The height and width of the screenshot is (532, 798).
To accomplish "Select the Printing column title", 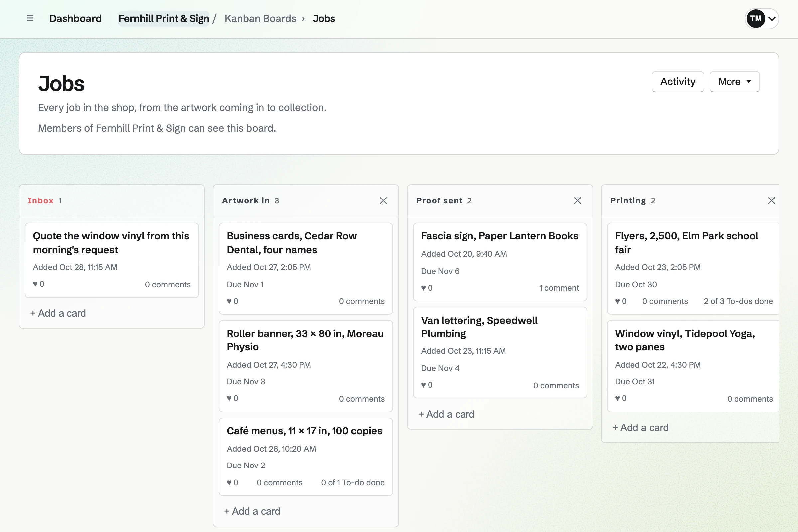I will pyautogui.click(x=628, y=200).
